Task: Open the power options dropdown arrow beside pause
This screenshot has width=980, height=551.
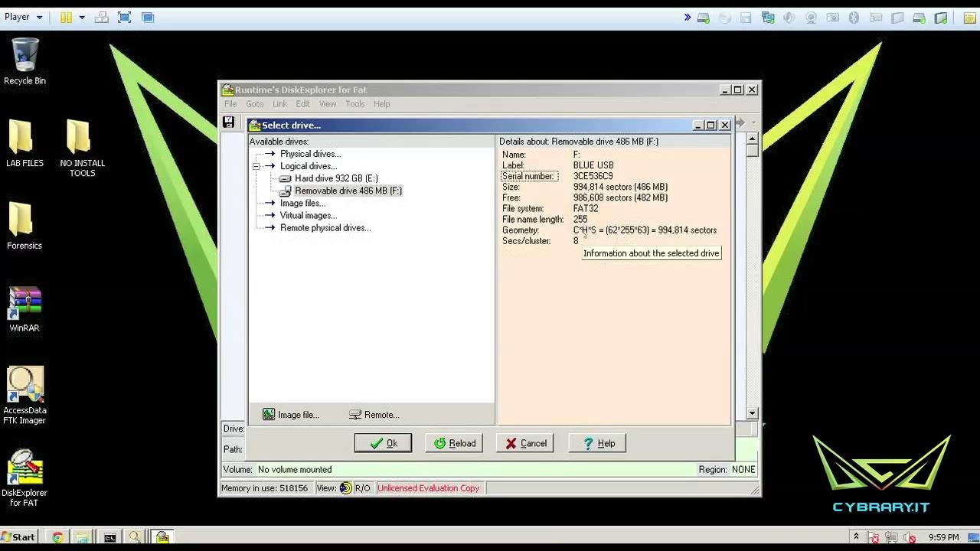Action: click(x=82, y=17)
